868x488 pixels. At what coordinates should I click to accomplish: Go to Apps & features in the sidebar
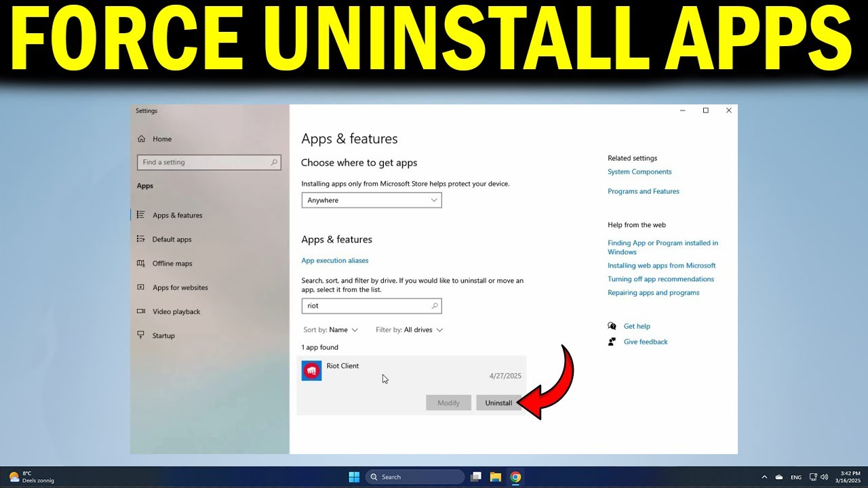[x=178, y=216]
